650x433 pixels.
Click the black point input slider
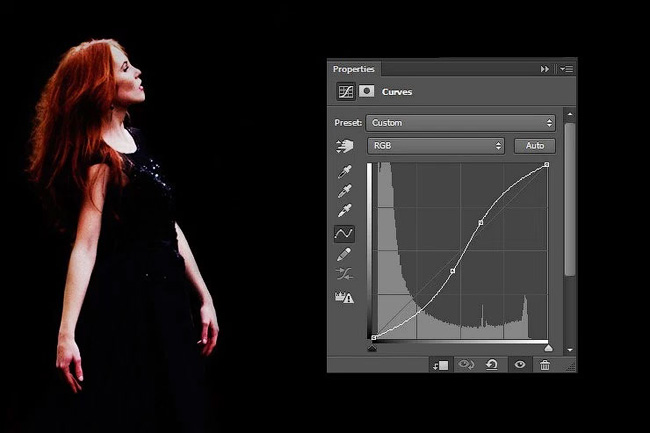coord(372,348)
